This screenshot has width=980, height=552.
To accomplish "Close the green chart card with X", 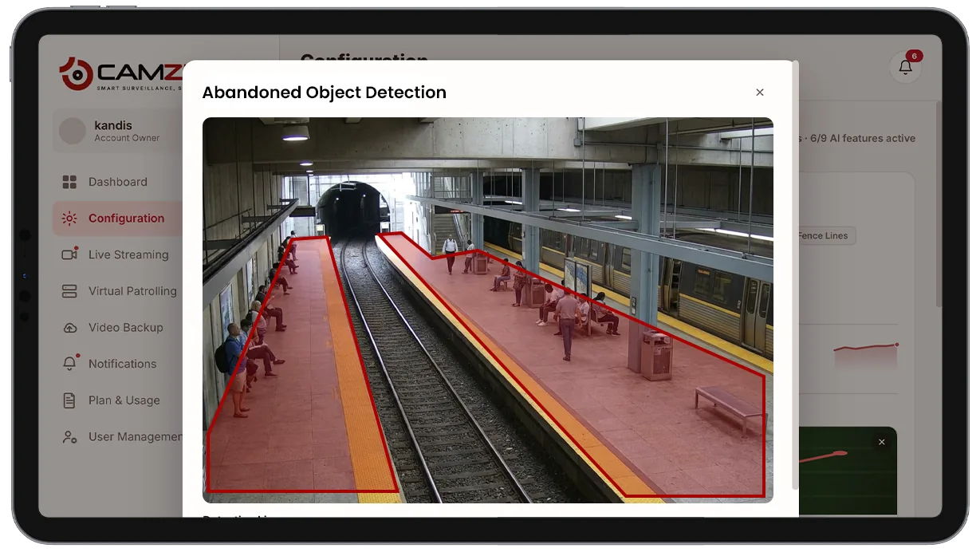I will pos(881,442).
